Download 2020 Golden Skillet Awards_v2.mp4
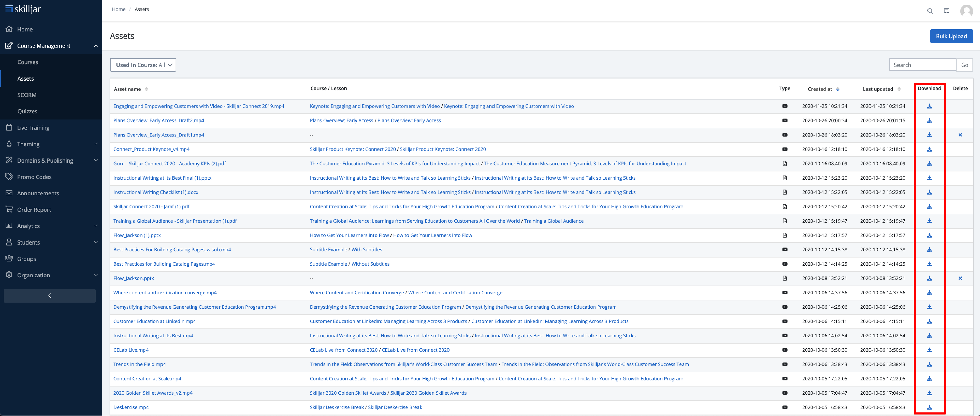The height and width of the screenshot is (416, 980). (929, 393)
